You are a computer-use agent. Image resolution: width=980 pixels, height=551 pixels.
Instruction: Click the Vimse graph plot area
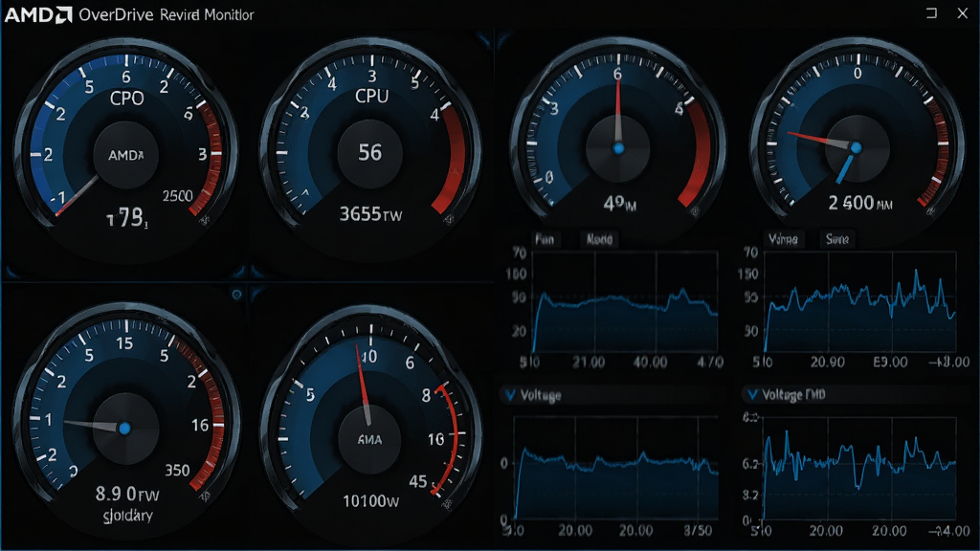[860, 302]
